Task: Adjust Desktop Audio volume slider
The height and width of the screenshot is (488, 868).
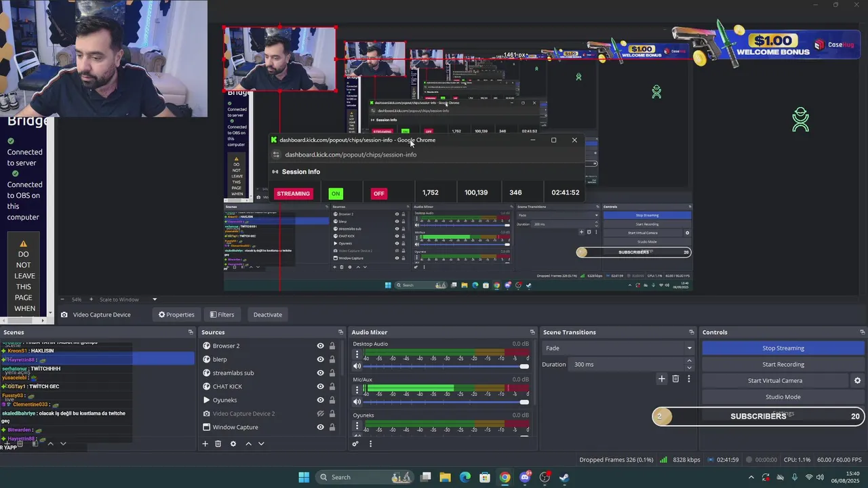Action: pos(447,367)
